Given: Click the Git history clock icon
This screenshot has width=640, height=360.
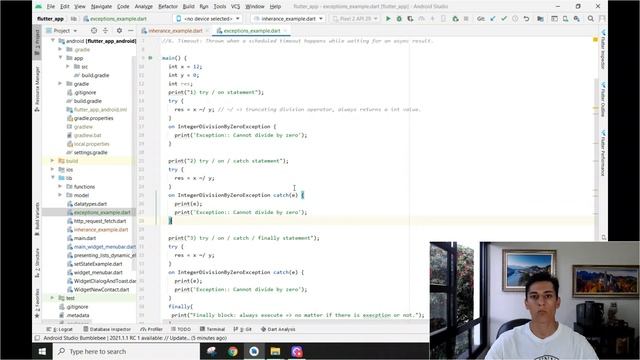Looking at the screenshot, I should (x=515, y=19).
